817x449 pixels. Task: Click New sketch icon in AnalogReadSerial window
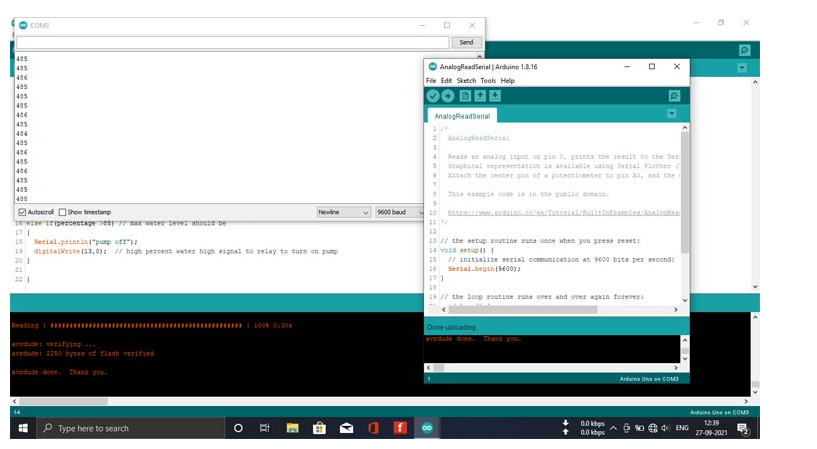click(465, 96)
